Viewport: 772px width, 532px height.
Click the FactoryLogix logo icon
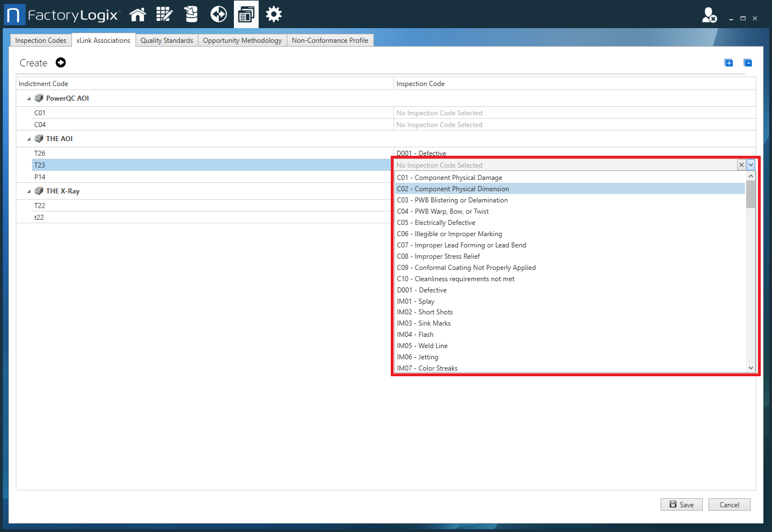tap(14, 14)
